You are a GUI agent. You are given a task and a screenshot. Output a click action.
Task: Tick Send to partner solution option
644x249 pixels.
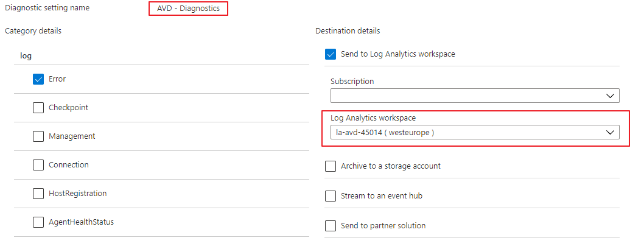331,226
